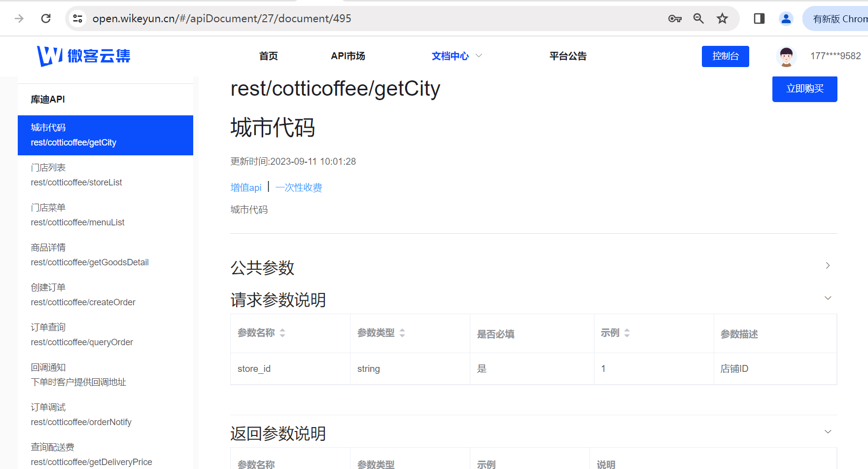The image size is (868, 469).
Task: Open 门店菜单 menuList sidebar item
Action: tap(105, 215)
